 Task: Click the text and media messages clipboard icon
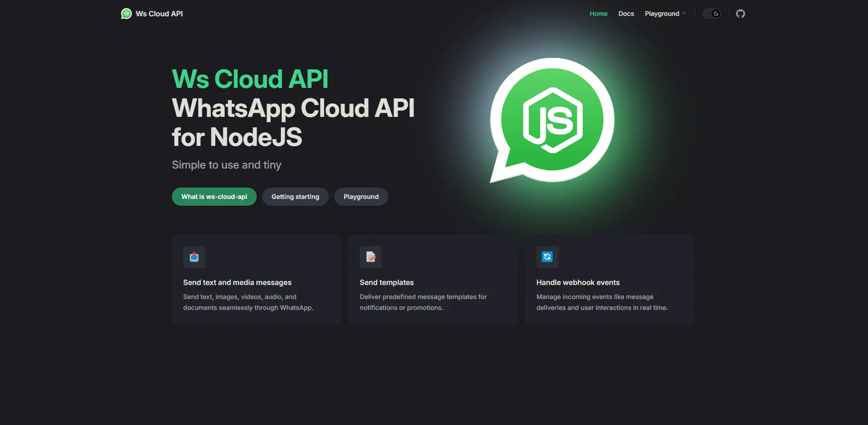pos(194,256)
